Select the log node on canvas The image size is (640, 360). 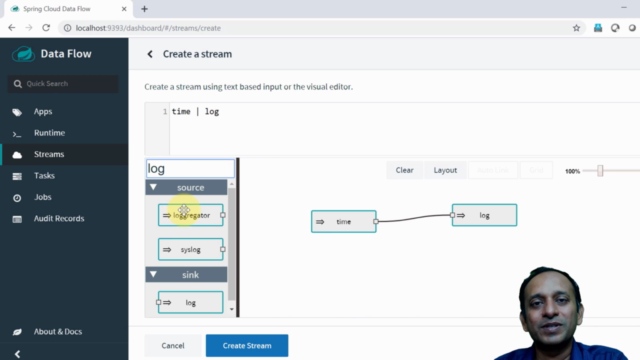(x=484, y=215)
